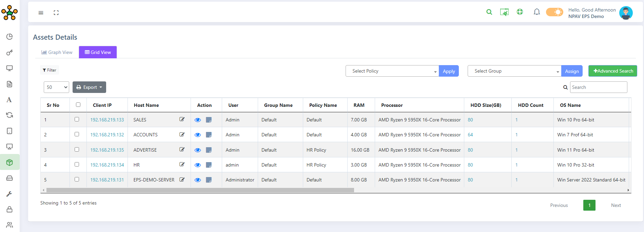Open the remote screen icon in header

[504, 12]
